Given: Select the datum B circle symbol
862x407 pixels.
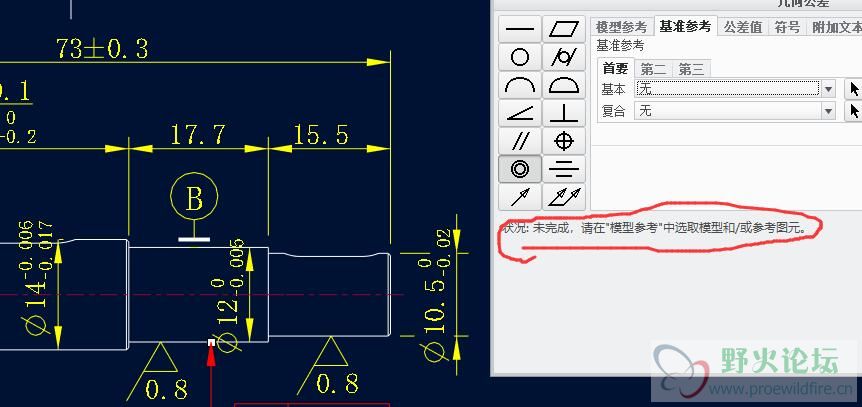Looking at the screenshot, I should [x=194, y=197].
